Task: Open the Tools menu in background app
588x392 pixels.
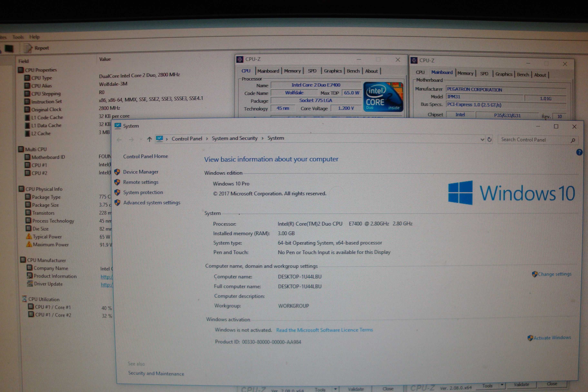Action: (18, 37)
